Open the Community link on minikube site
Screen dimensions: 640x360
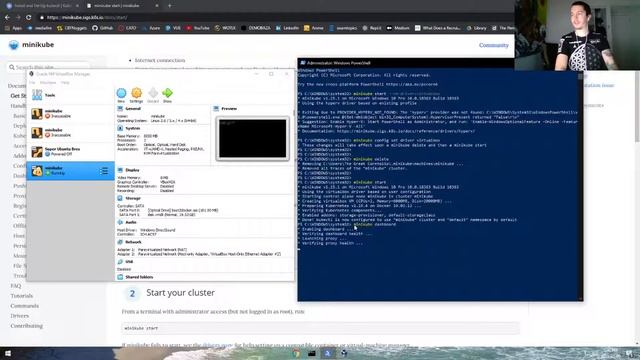coord(493,45)
